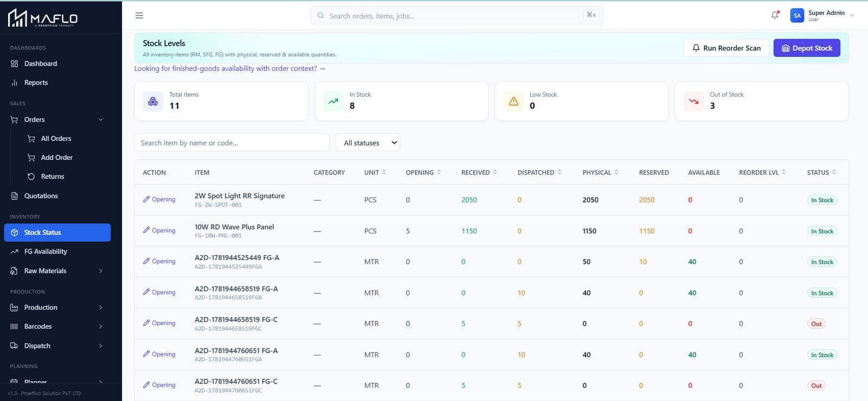Sort by the Opening column arrows
This screenshot has height=401, width=868.
439,172
